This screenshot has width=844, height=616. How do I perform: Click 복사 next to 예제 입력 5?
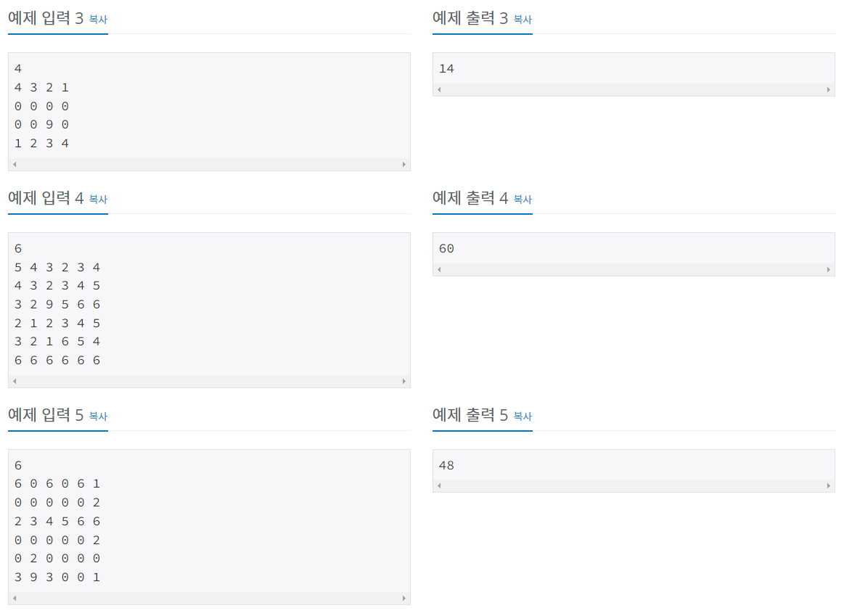click(97, 416)
